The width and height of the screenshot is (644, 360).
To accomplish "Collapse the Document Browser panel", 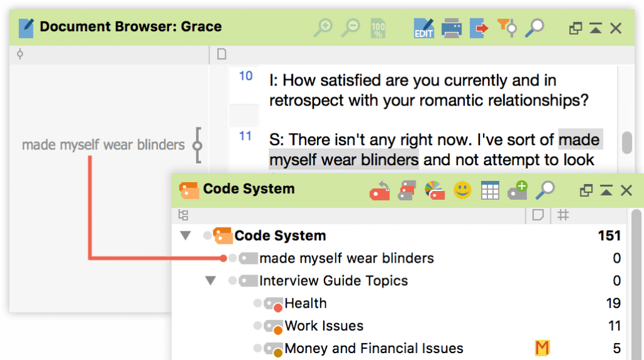I will tap(596, 28).
